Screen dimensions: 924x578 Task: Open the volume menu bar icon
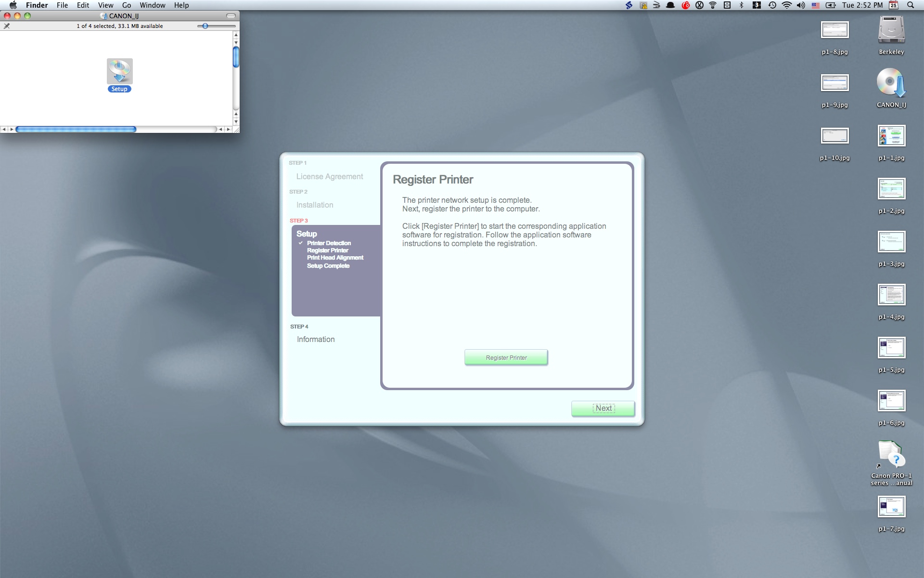(x=801, y=5)
